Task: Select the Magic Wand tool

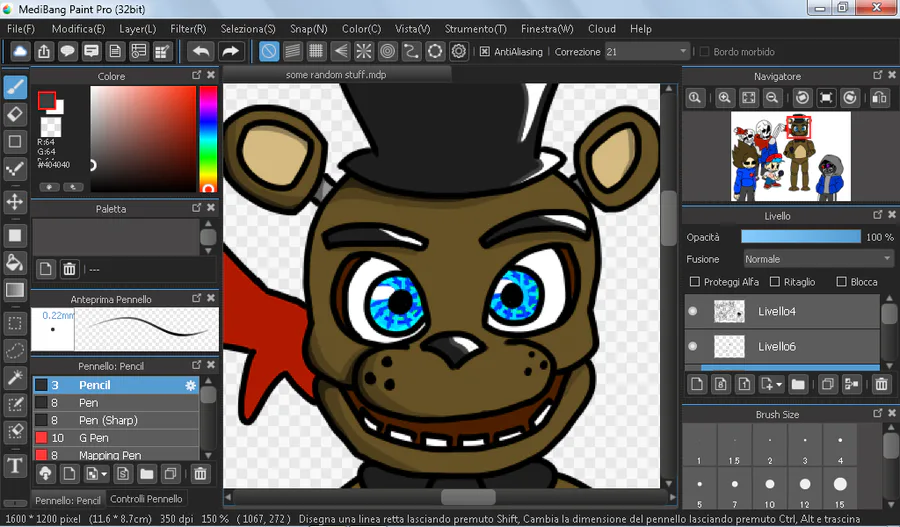Action: click(15, 377)
